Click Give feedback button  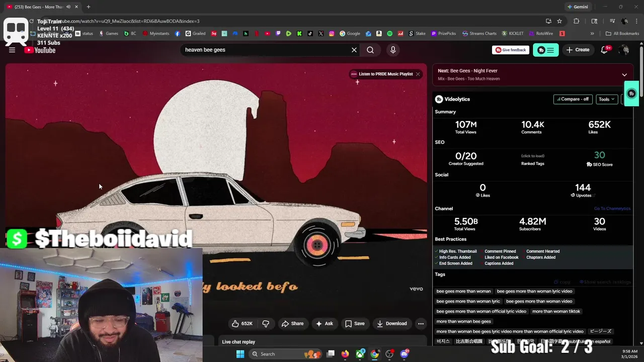[511, 50]
